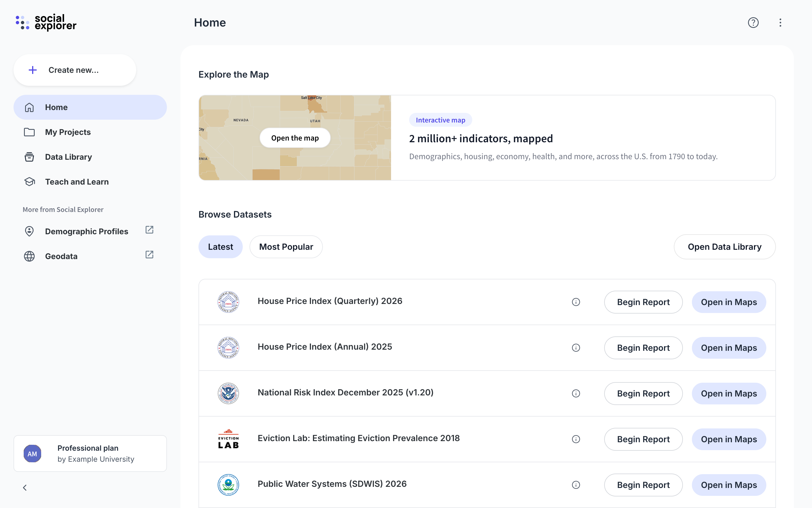Click the heading "2 million+ indicators, mapped"

481,138
